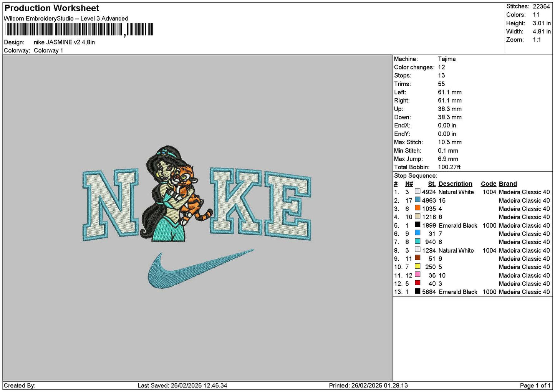
Task: Click Madeira Classic 40 brand in row 7
Action: tap(524, 242)
